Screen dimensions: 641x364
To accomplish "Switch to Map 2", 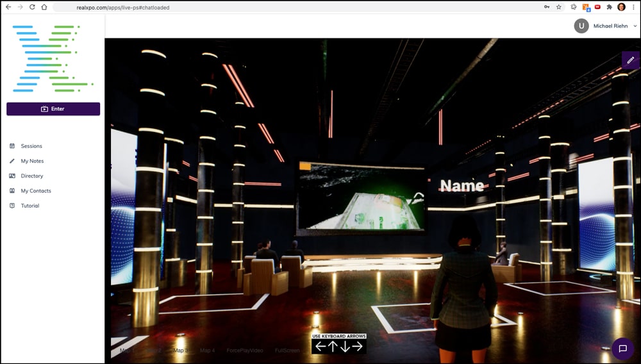I will 154,351.
